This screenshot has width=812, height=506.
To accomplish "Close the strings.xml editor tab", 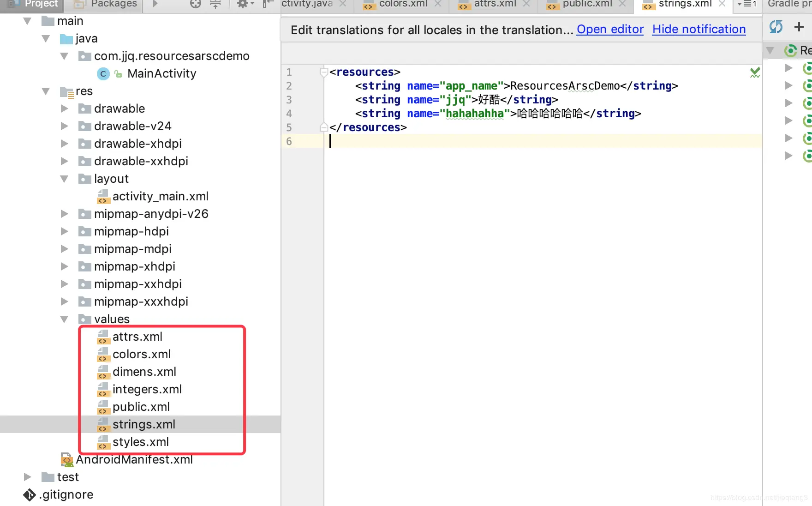I will (722, 4).
